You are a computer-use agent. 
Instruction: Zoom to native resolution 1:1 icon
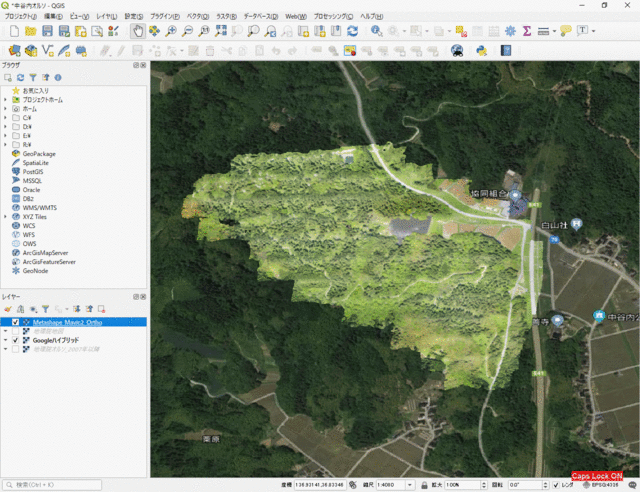pos(204,31)
